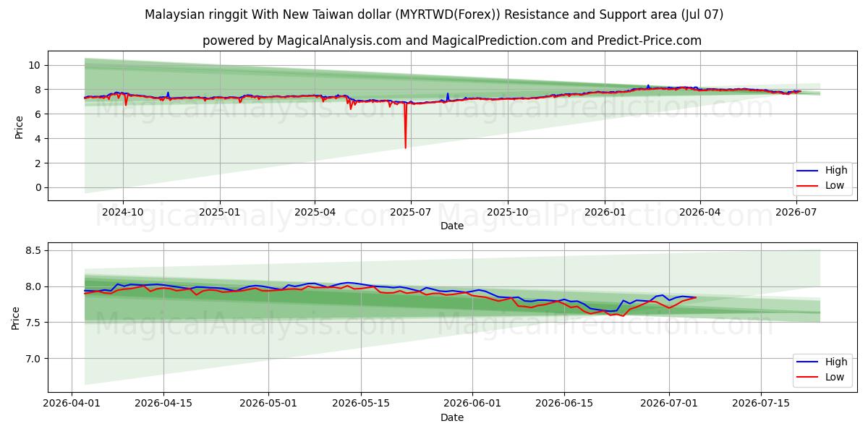Screen dimensions: 868x434
Task: Click the '2026-01' x-axis label
Action: pos(604,212)
